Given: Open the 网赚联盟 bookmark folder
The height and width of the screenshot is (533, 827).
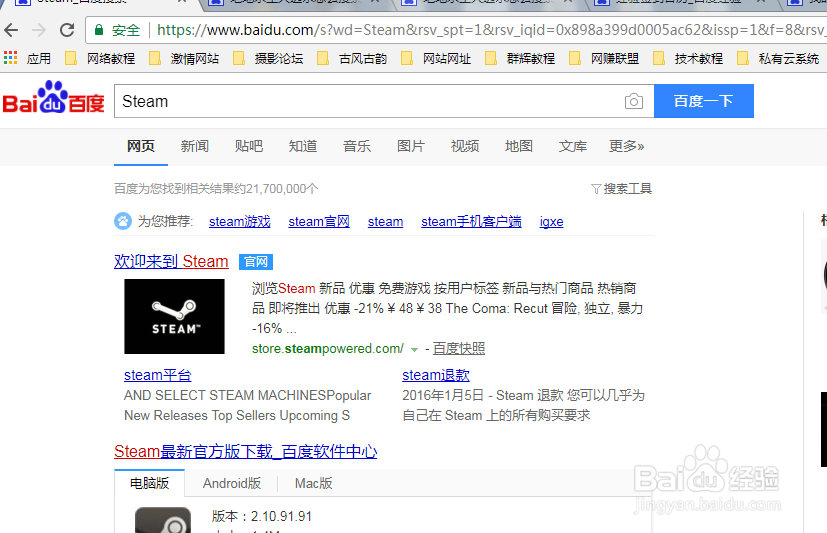Looking at the screenshot, I should pos(603,58).
